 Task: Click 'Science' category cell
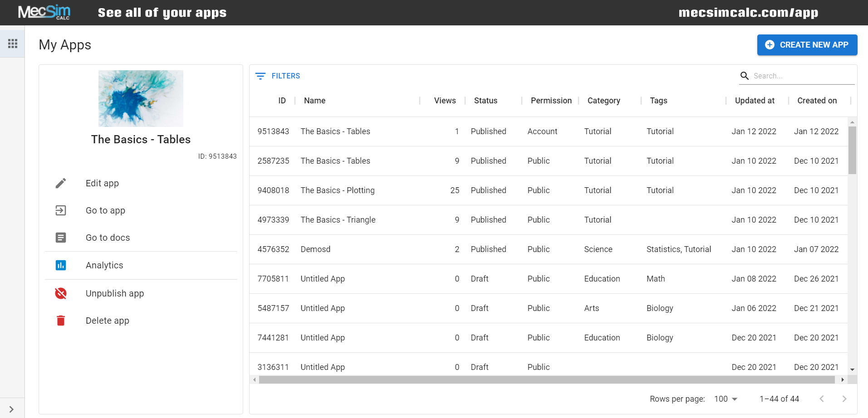coord(598,249)
